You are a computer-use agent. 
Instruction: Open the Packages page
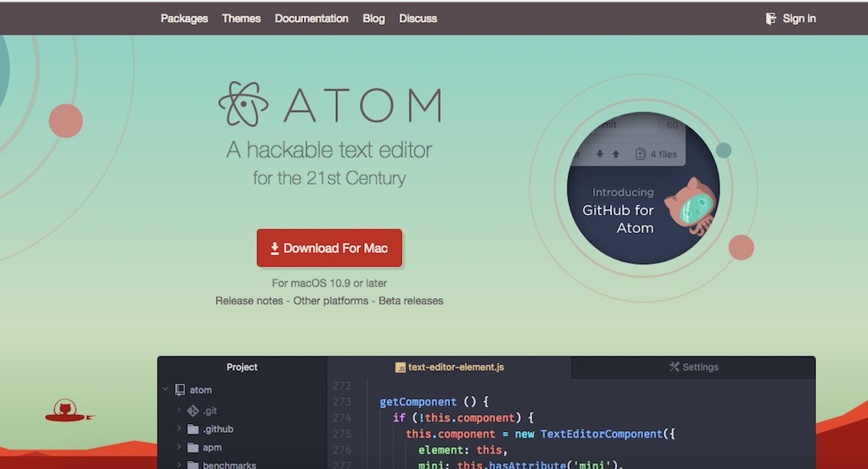point(184,18)
